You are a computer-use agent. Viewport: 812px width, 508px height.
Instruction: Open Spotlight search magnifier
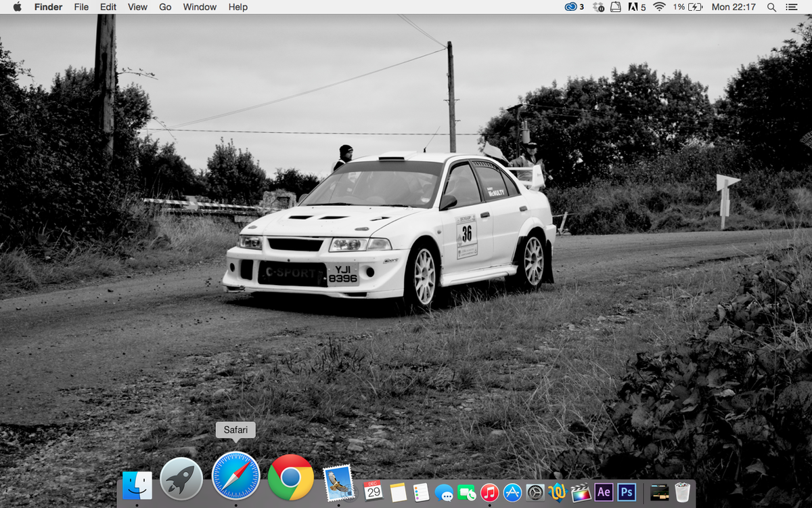click(x=771, y=7)
